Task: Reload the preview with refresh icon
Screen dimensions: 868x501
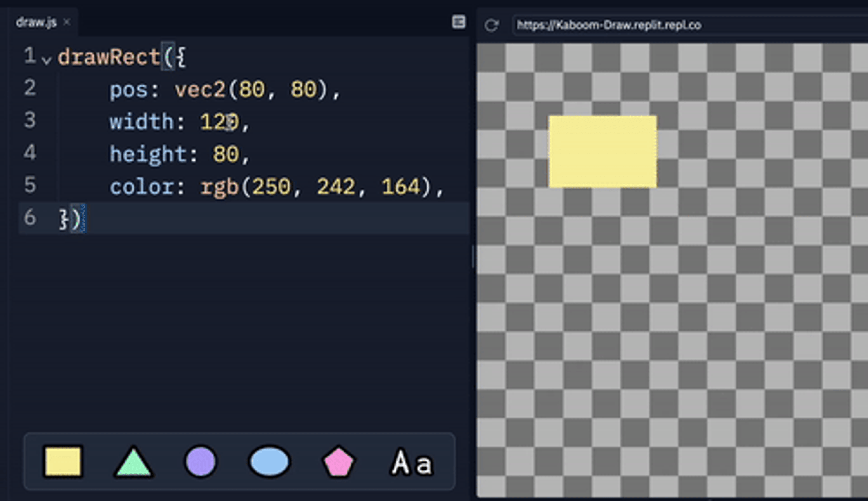Action: point(491,25)
